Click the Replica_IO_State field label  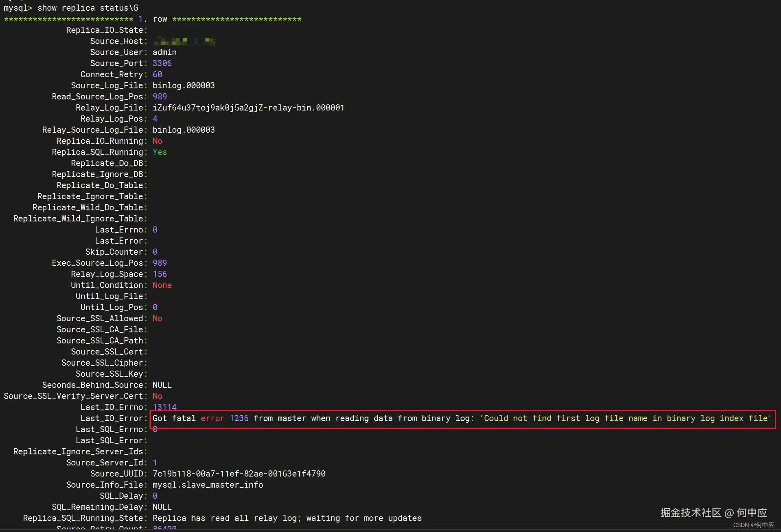[x=107, y=30]
